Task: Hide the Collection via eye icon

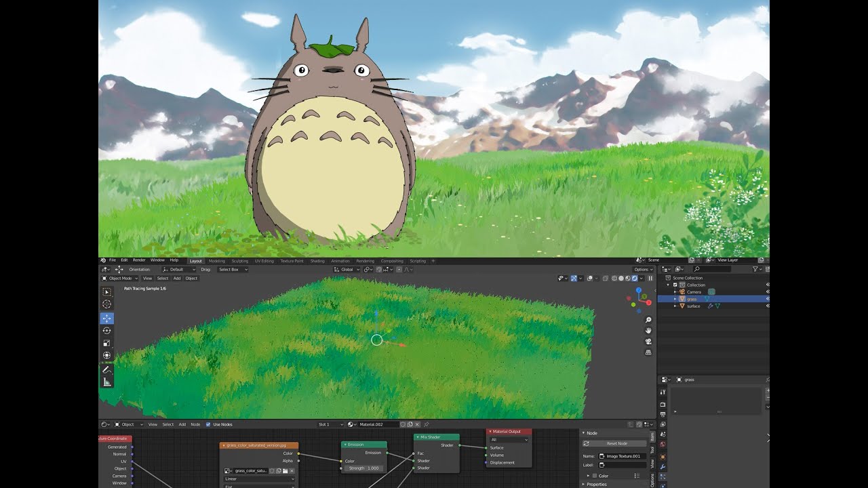Action: 768,285
